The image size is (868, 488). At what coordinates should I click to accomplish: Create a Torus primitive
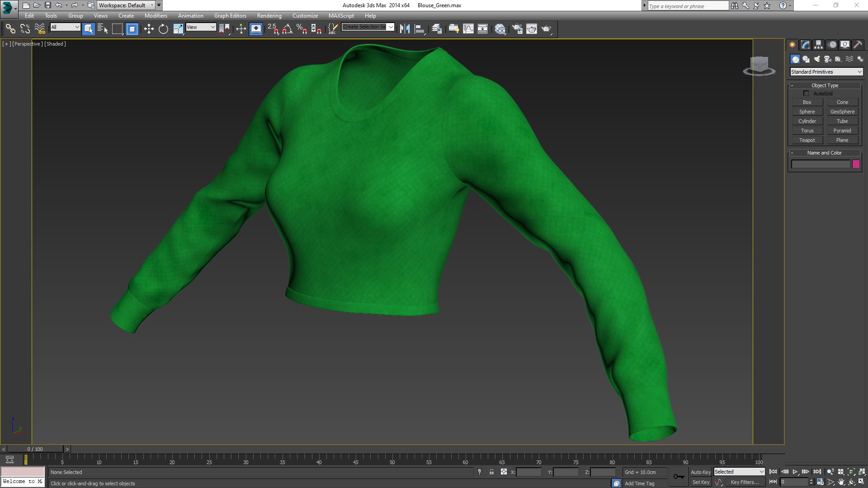pyautogui.click(x=807, y=131)
